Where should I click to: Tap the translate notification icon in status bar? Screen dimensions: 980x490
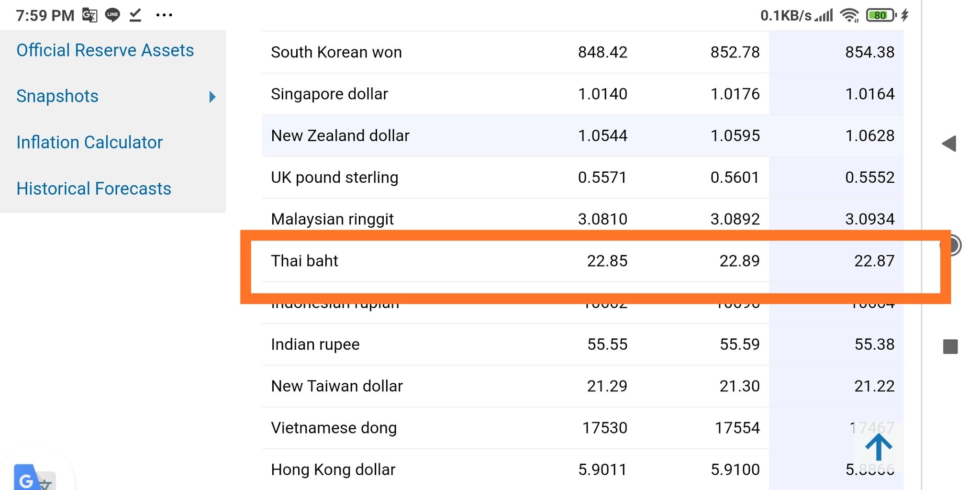pyautogui.click(x=89, y=15)
